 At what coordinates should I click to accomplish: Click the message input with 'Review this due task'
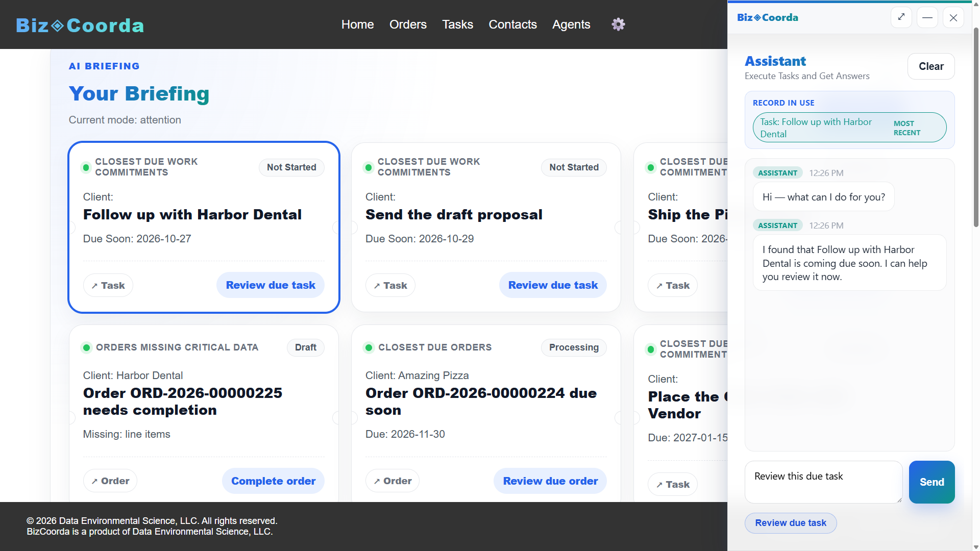coord(824,482)
